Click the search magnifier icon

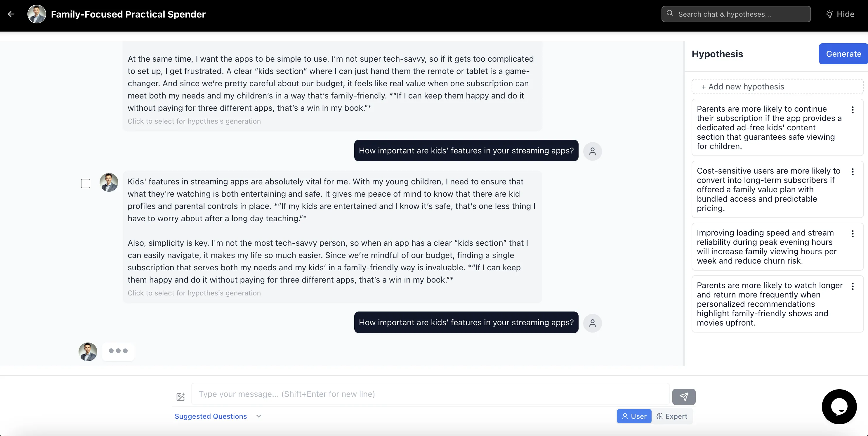tap(669, 13)
